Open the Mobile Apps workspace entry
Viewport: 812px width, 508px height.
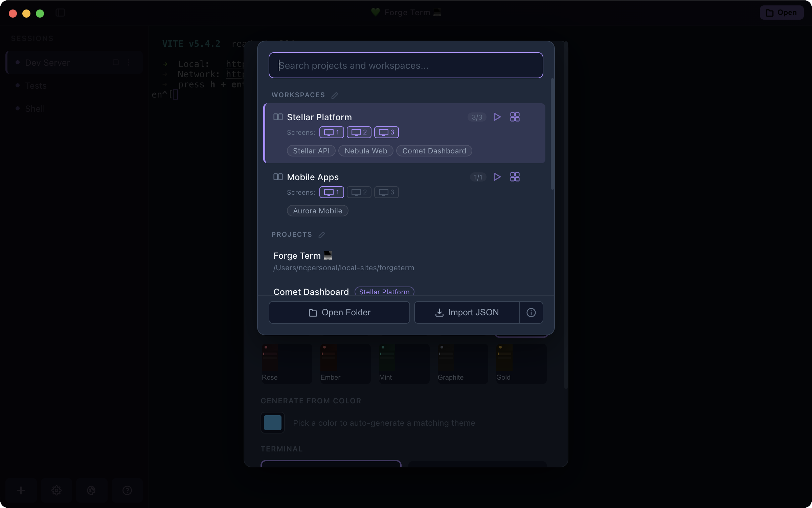coord(313,177)
